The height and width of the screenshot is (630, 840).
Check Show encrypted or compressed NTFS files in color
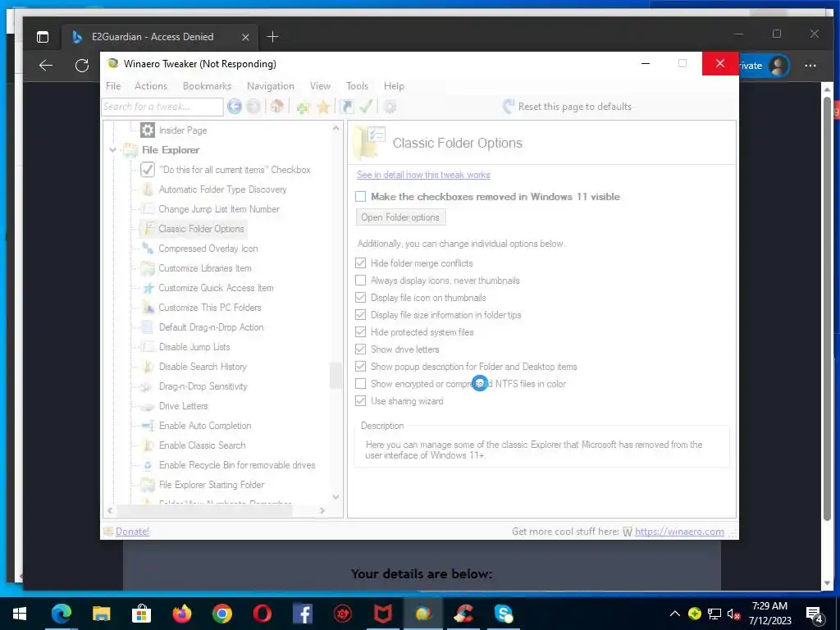(361, 384)
